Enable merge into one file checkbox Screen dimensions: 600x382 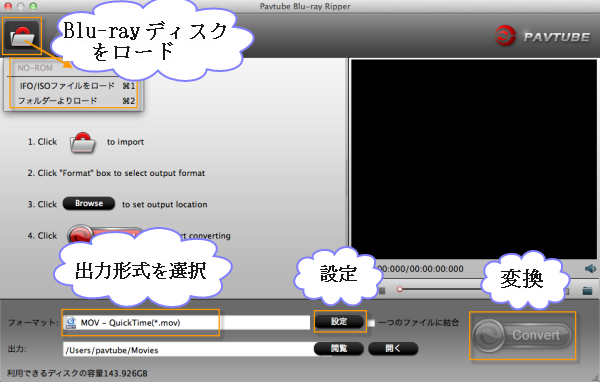click(371, 323)
